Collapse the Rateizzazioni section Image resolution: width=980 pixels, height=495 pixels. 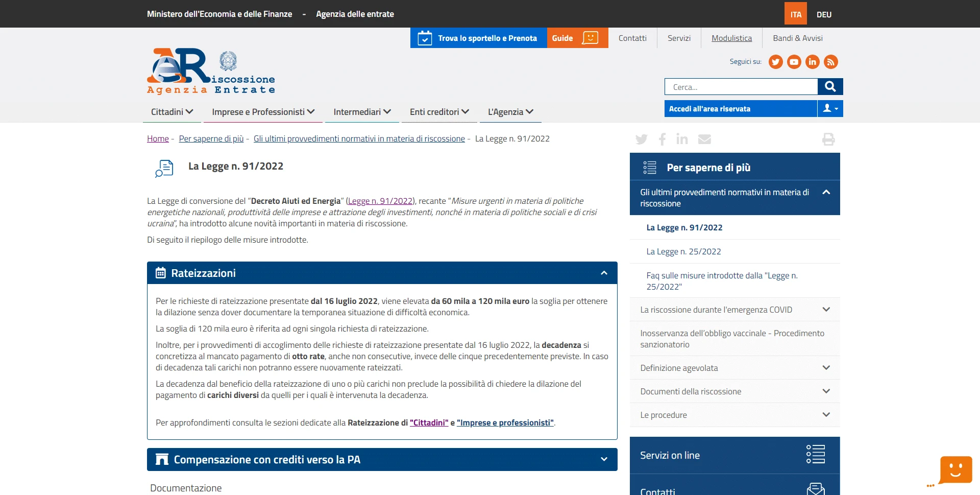pyautogui.click(x=604, y=273)
